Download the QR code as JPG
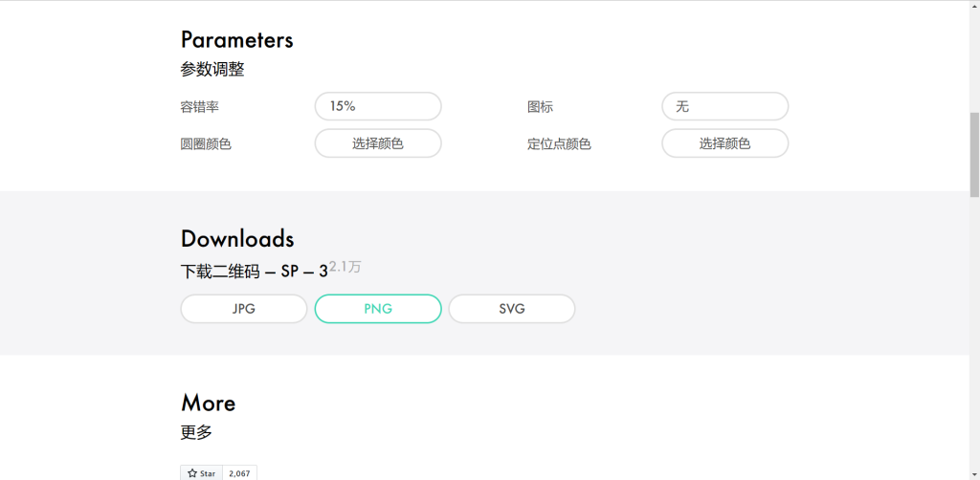This screenshot has width=980, height=480. point(244,309)
